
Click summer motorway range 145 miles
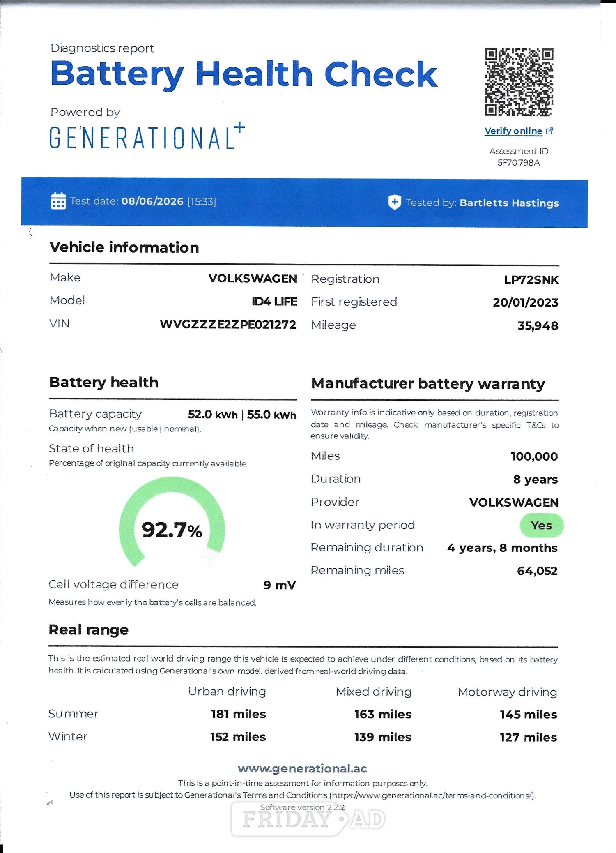pyautogui.click(x=529, y=715)
